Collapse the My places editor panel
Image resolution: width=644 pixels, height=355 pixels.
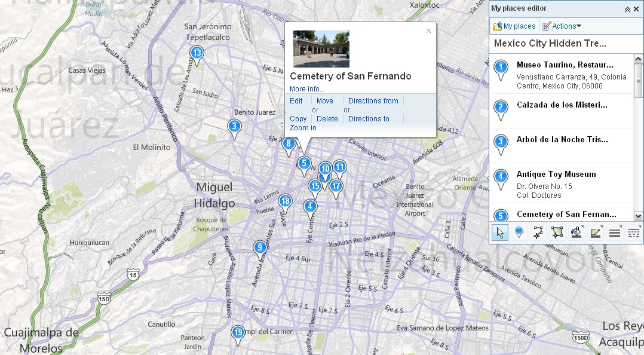tap(627, 9)
